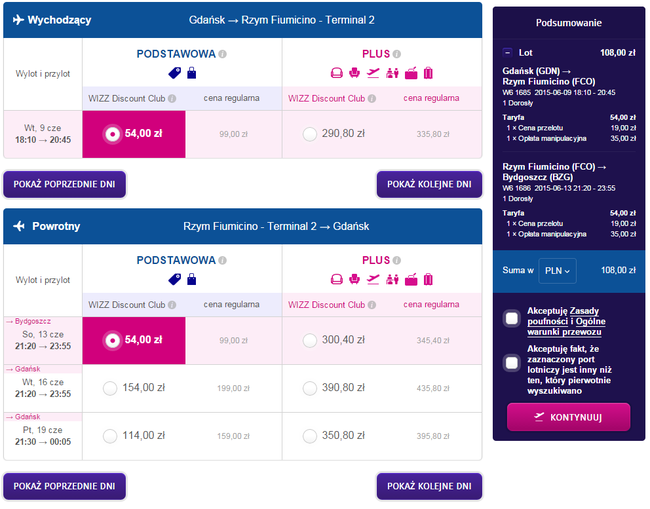Image resolution: width=650 pixels, height=509 pixels.
Task: Open the Ogólne warunki przewozu link
Action: [x=566, y=327]
